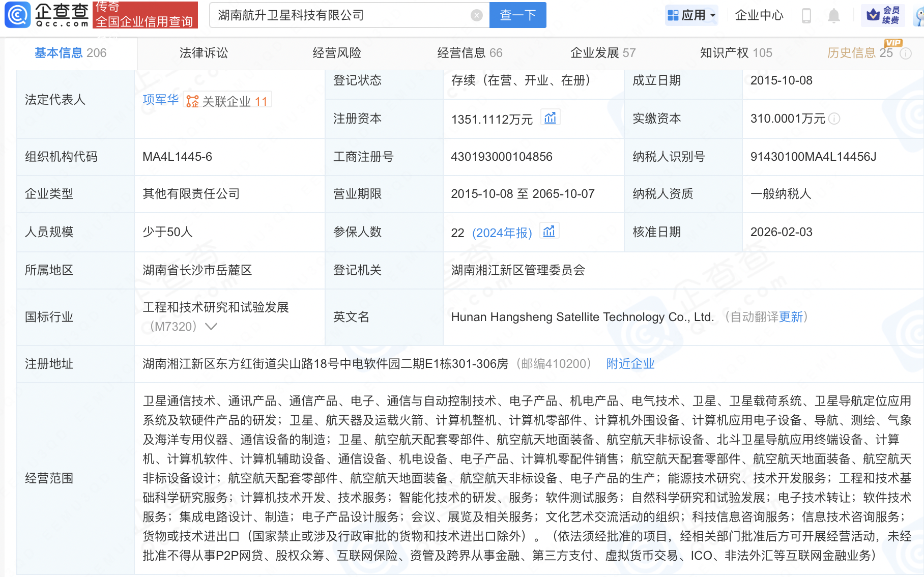Viewport: 924px width, 577px height.
Task: Collapse the industry code chevron
Action: pos(210,326)
